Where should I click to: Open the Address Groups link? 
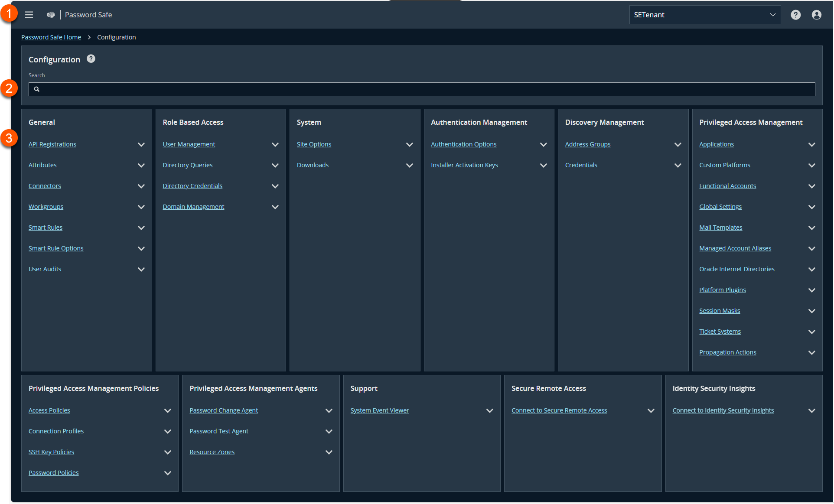587,144
